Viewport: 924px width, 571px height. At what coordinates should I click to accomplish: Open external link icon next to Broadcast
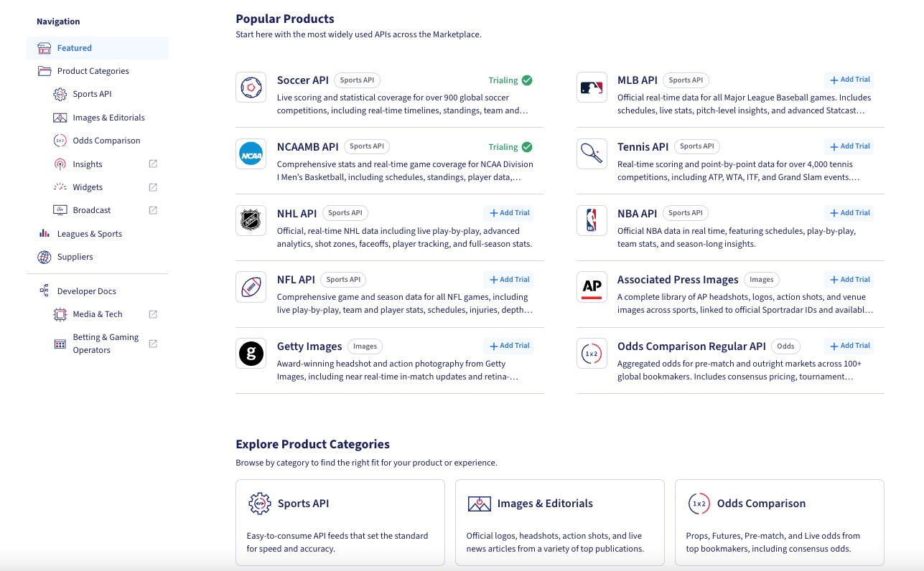[x=153, y=210]
